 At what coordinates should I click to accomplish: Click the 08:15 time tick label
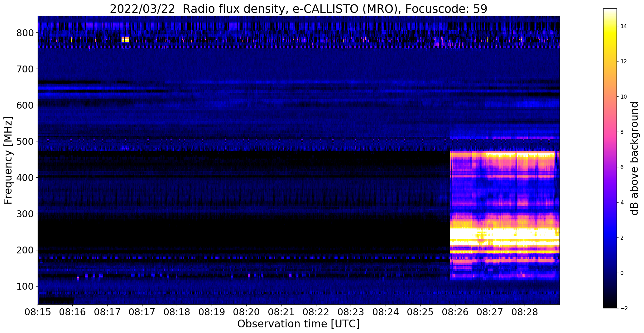[x=38, y=312]
